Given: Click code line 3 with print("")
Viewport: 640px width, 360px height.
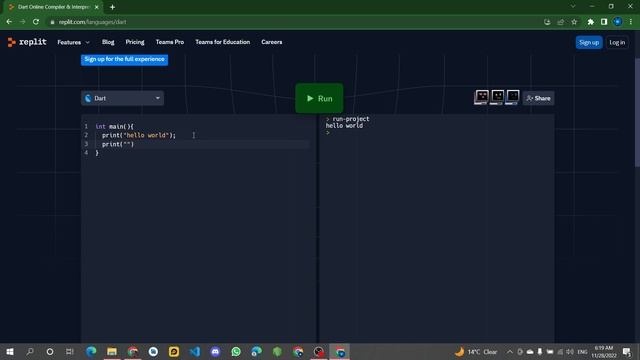Looking at the screenshot, I should coord(118,144).
